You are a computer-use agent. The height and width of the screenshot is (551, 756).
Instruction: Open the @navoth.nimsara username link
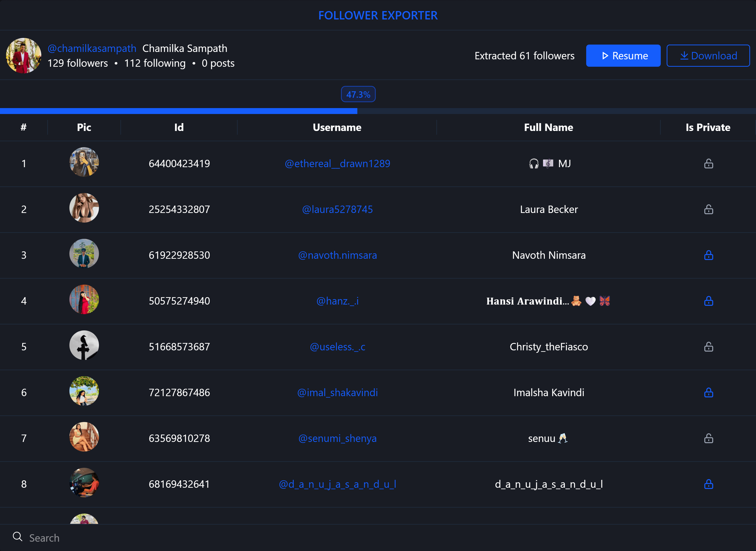tap(337, 255)
